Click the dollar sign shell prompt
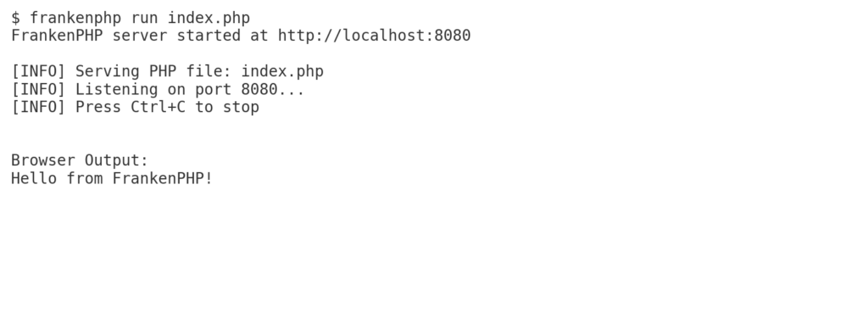This screenshot has height=319, width=868. click(15, 19)
